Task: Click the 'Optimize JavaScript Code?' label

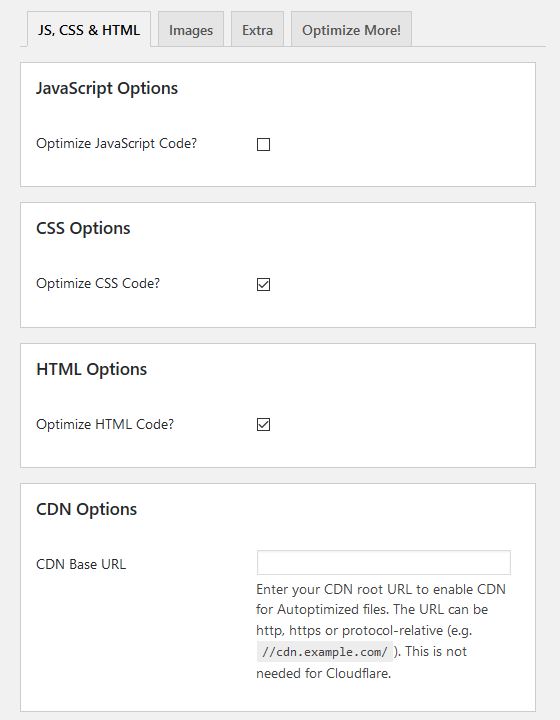Action: point(117,143)
